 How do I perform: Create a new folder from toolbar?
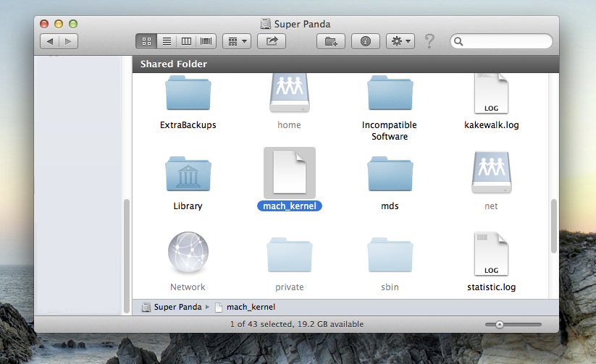coord(331,41)
